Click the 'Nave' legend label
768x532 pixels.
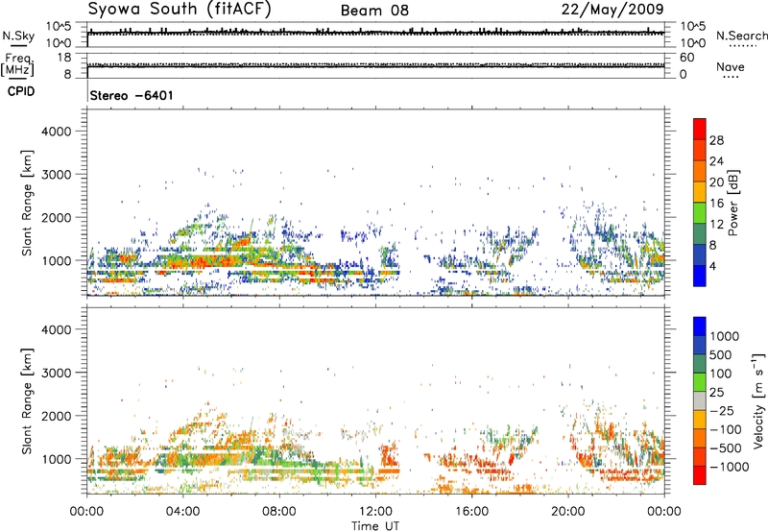pyautogui.click(x=731, y=66)
